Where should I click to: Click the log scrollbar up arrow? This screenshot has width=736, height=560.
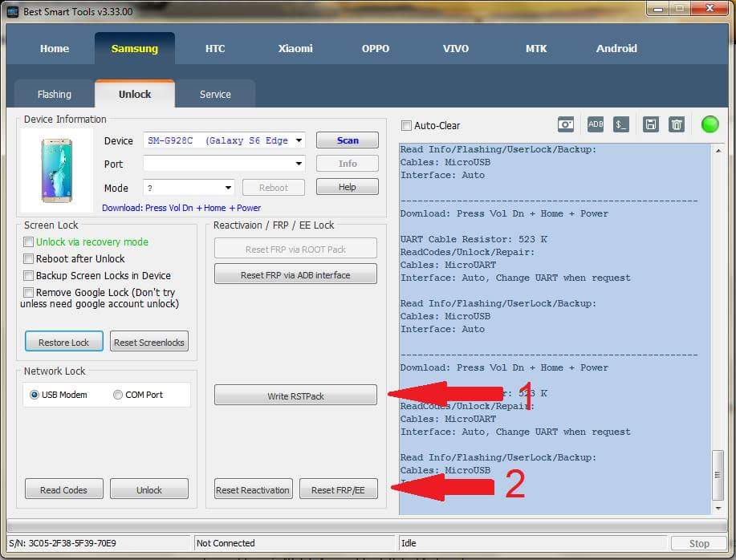[x=718, y=151]
